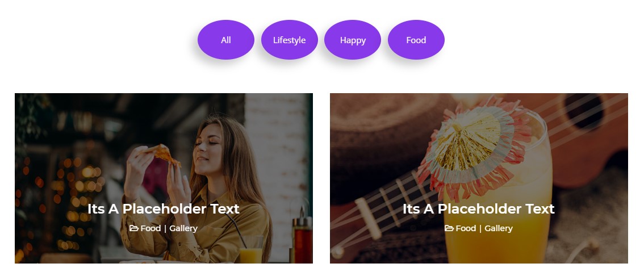644x280 pixels.
Task: Open Food category link on pizza card
Action: click(x=150, y=228)
